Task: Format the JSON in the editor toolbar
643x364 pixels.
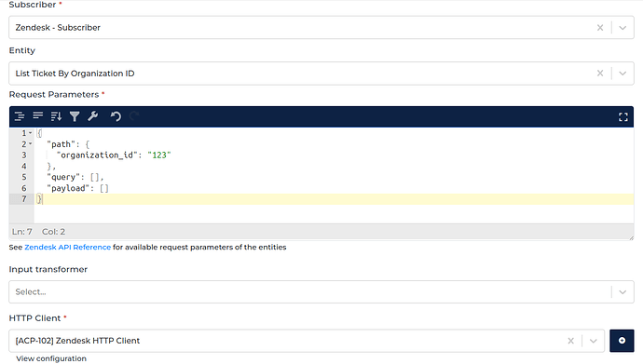Action: (x=20, y=116)
